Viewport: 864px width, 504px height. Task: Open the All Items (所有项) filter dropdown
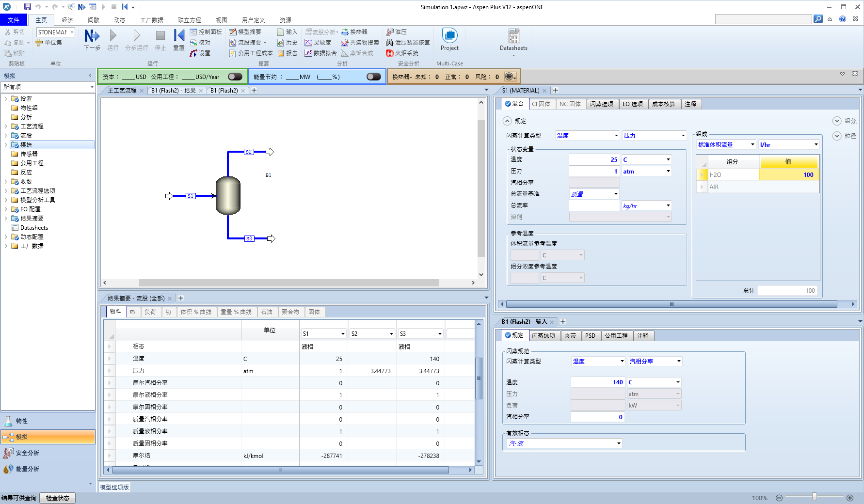click(92, 87)
